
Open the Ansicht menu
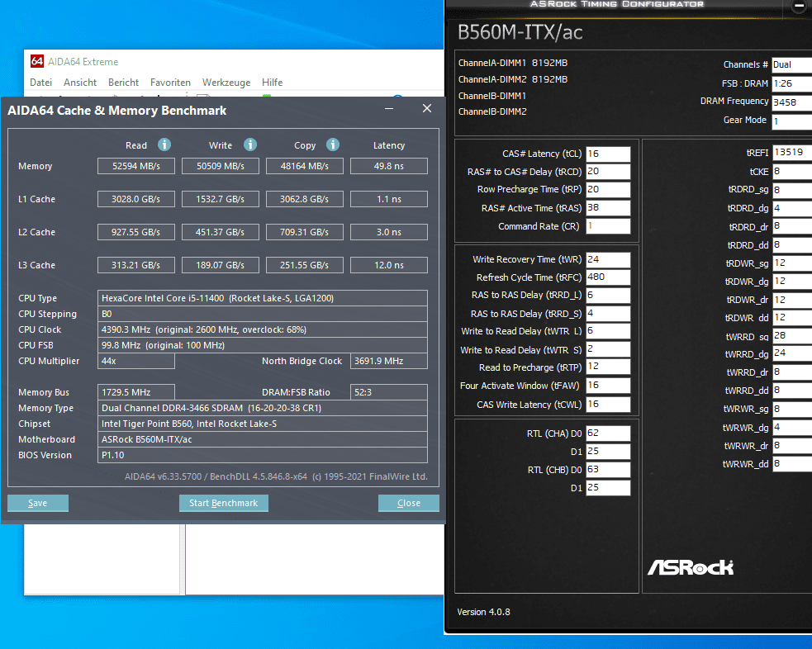coord(80,83)
